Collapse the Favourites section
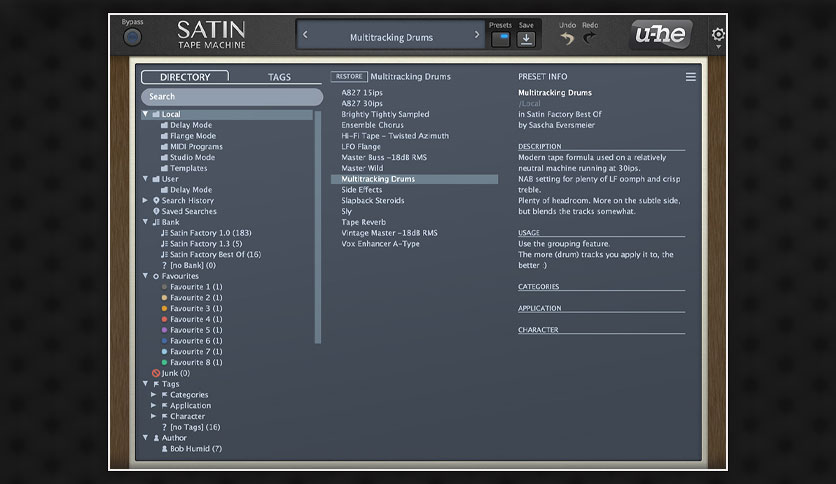Screen dimensions: 836x484 pyautogui.click(x=145, y=276)
